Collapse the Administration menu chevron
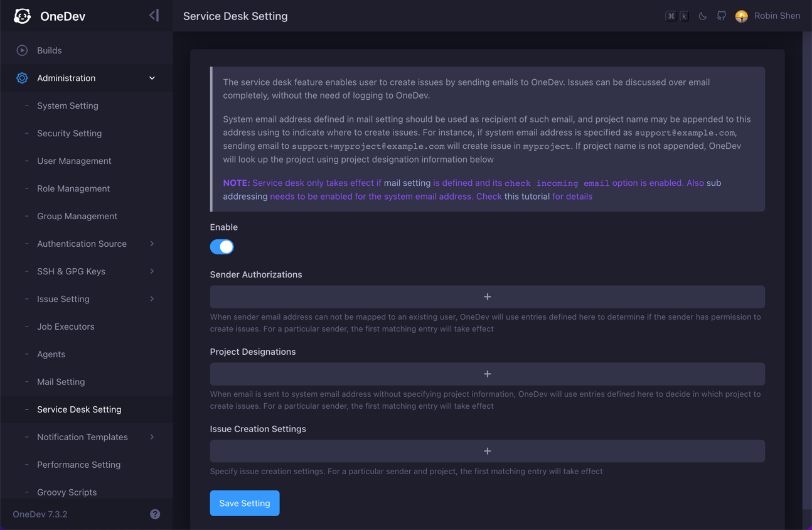The height and width of the screenshot is (530, 812). (152, 78)
